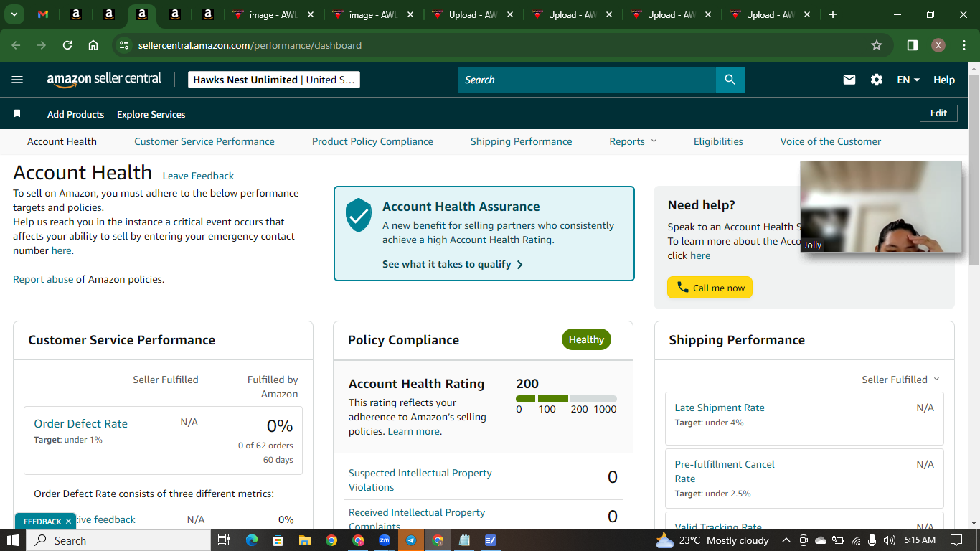Select the Account Health tab
This screenshot has width=980, height=551.
pyautogui.click(x=62, y=141)
